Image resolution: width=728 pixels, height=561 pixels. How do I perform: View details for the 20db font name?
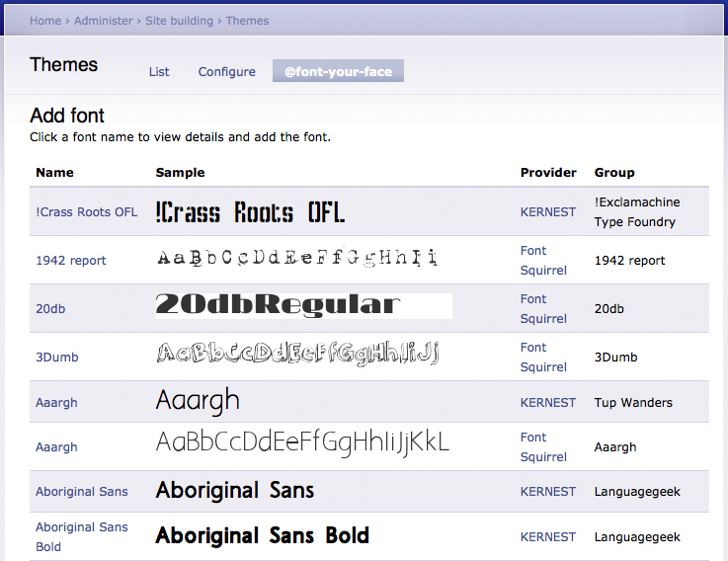click(50, 309)
